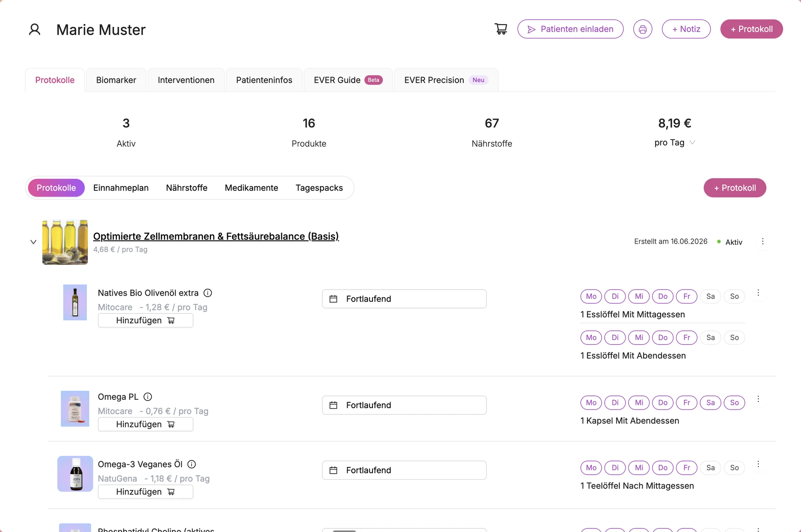Open Fortlaufend duration field for Omega-3 Veganes Öl
Viewport: 801px width, 532px height.
404,470
